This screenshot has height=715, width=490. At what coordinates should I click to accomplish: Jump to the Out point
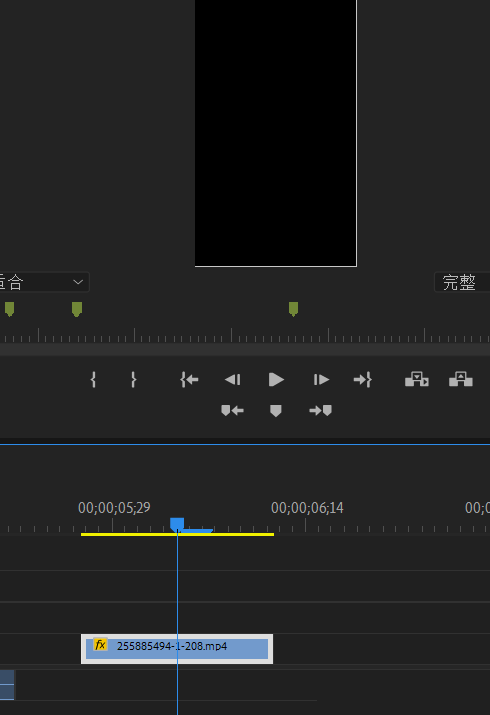pos(363,379)
